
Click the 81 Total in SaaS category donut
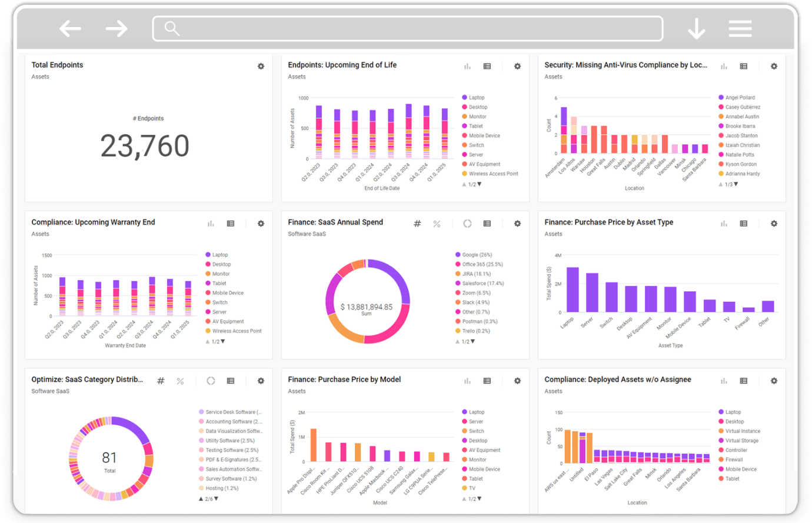[109, 458]
